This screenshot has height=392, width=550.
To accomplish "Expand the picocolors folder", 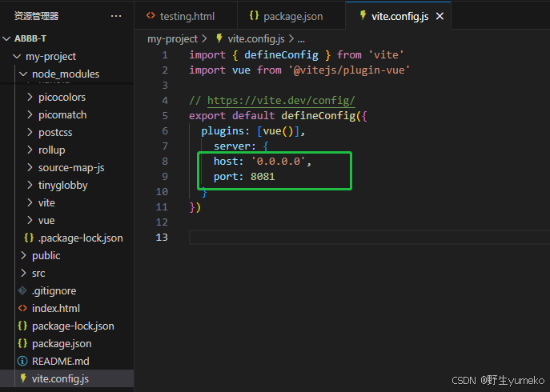I will [30, 97].
